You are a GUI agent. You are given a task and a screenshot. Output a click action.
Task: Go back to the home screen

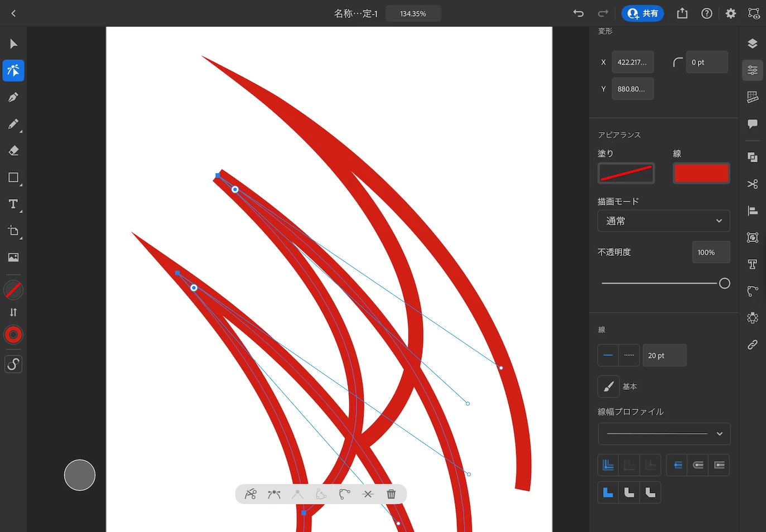[x=13, y=13]
